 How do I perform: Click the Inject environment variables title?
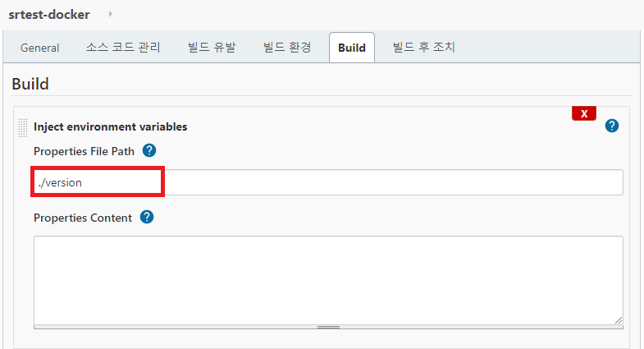[x=110, y=126]
